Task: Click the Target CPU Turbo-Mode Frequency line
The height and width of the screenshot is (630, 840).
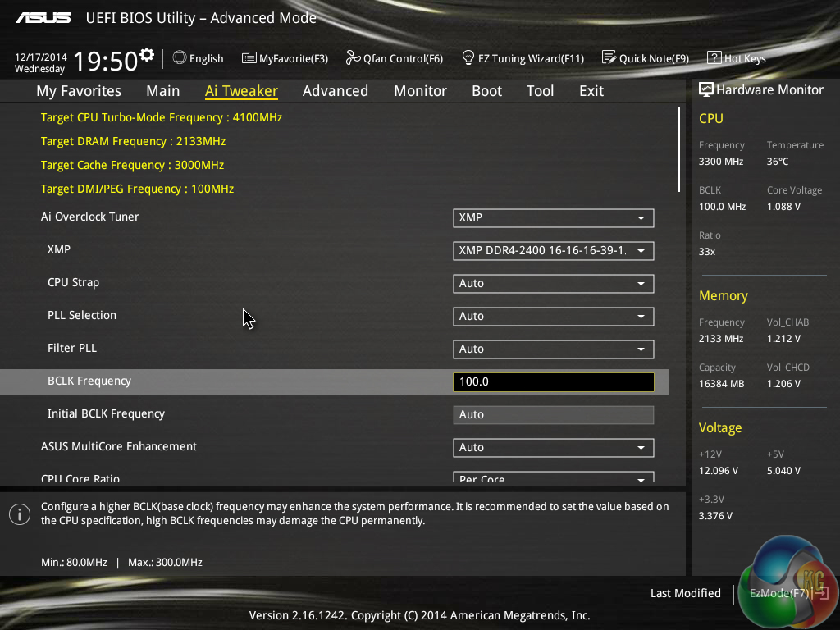Action: click(162, 117)
